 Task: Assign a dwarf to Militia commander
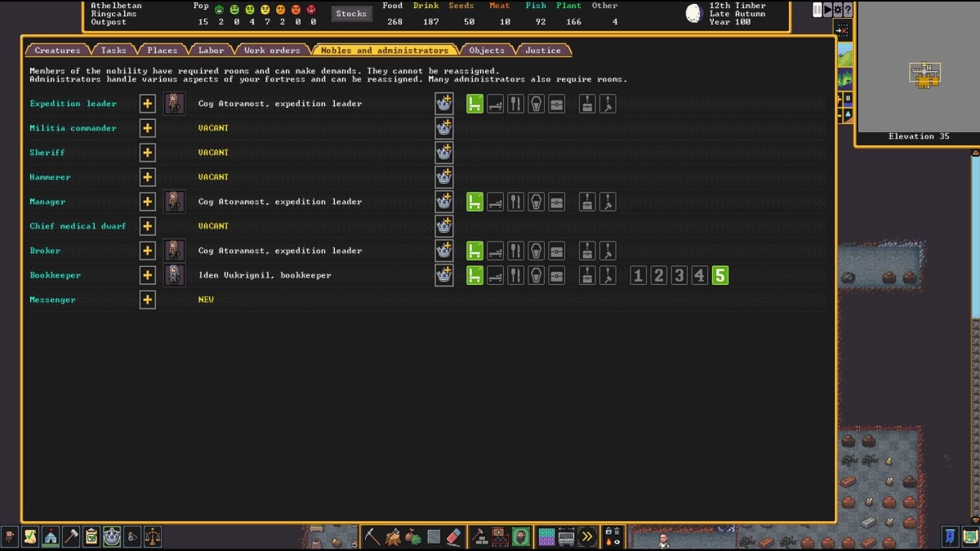click(147, 128)
